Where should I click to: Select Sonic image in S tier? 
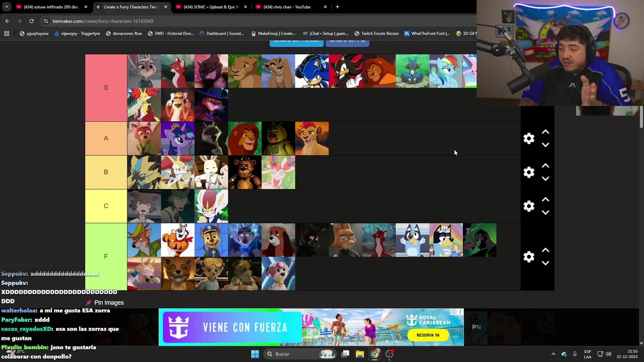312,71
